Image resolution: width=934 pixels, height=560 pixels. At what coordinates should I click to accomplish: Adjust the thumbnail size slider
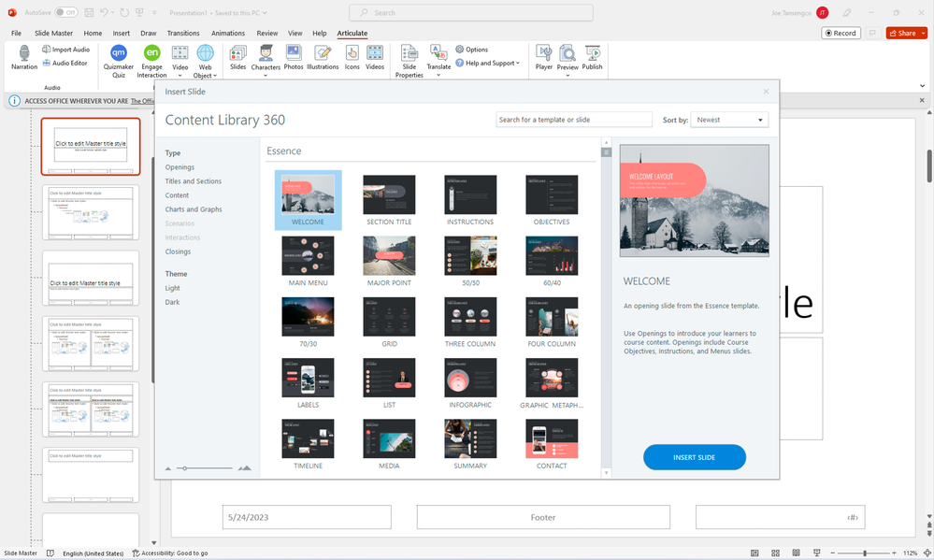click(186, 467)
